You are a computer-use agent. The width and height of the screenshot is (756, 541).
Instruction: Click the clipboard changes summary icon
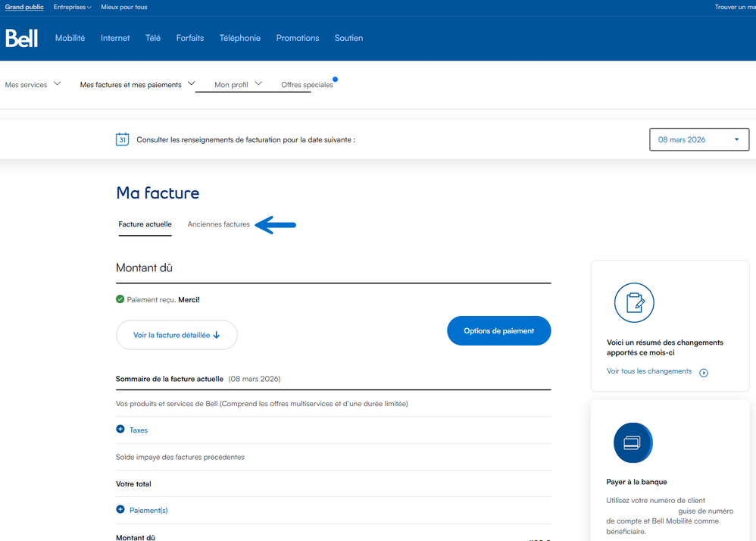click(x=633, y=303)
